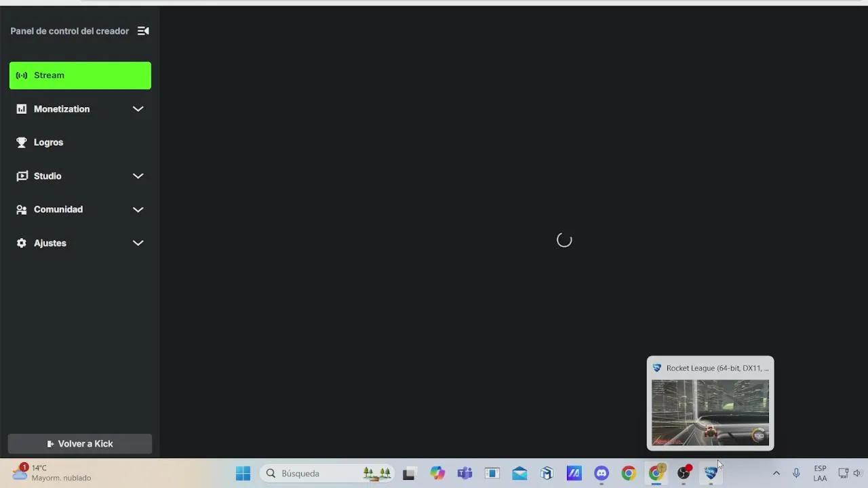The image size is (868, 488).
Task: Click the Volver a Kick button
Action: [x=80, y=444]
